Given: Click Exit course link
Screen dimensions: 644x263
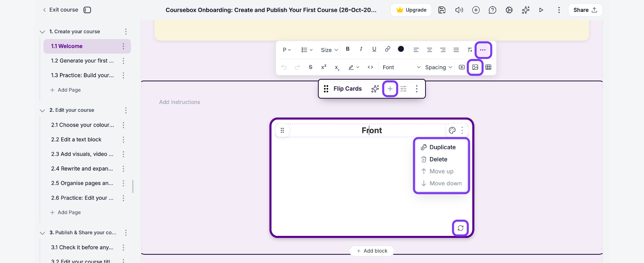Looking at the screenshot, I should pyautogui.click(x=60, y=10).
